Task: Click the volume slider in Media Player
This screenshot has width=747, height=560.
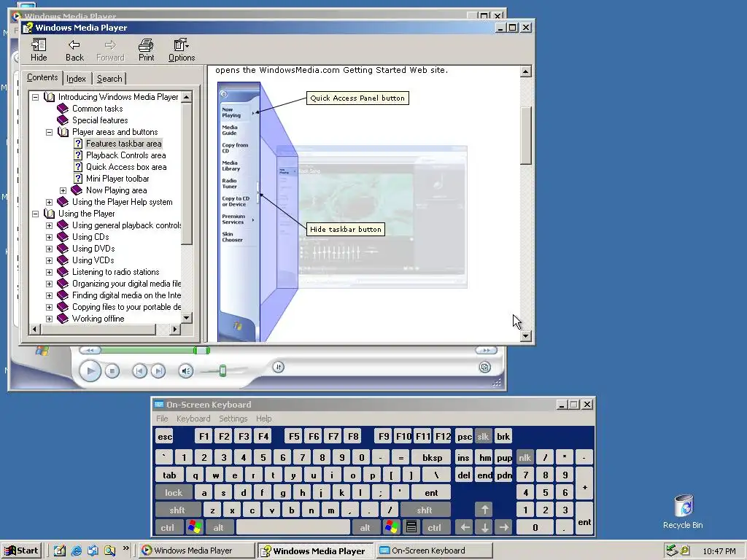Action: coord(222,370)
